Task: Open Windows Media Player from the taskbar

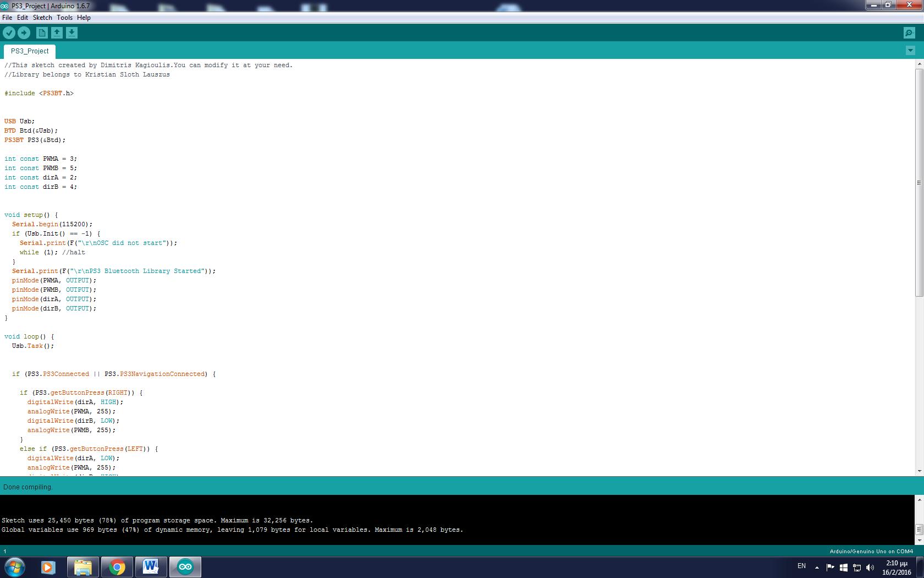Action: (x=48, y=567)
